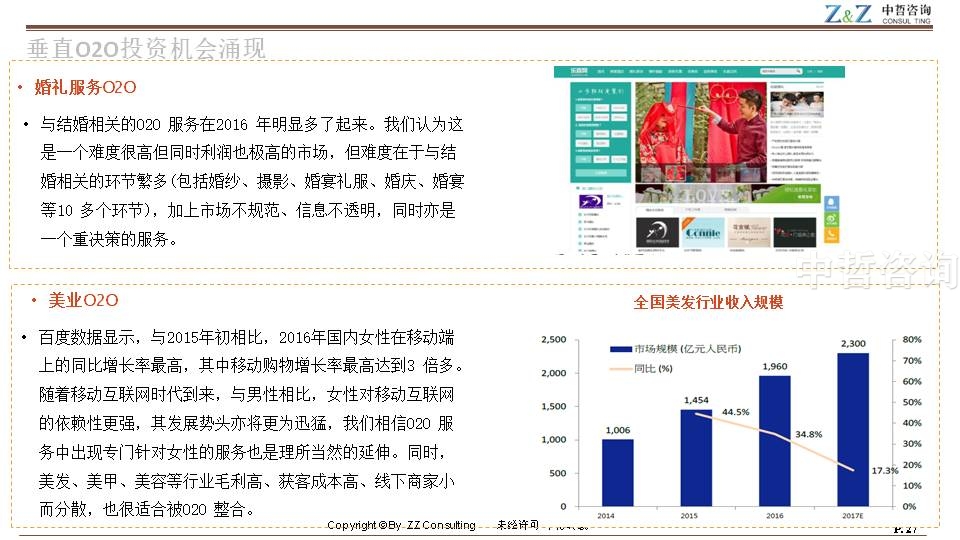Click the 2014 bar labeled 1,006
This screenshot has height=540, width=960.
point(617,472)
